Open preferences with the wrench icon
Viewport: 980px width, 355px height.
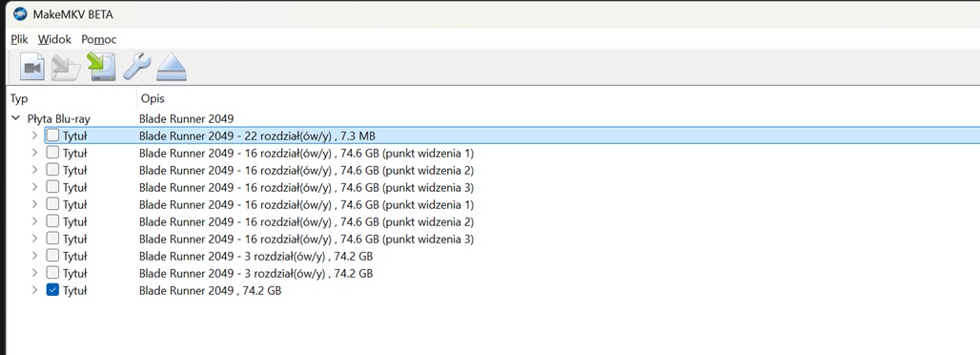click(136, 67)
